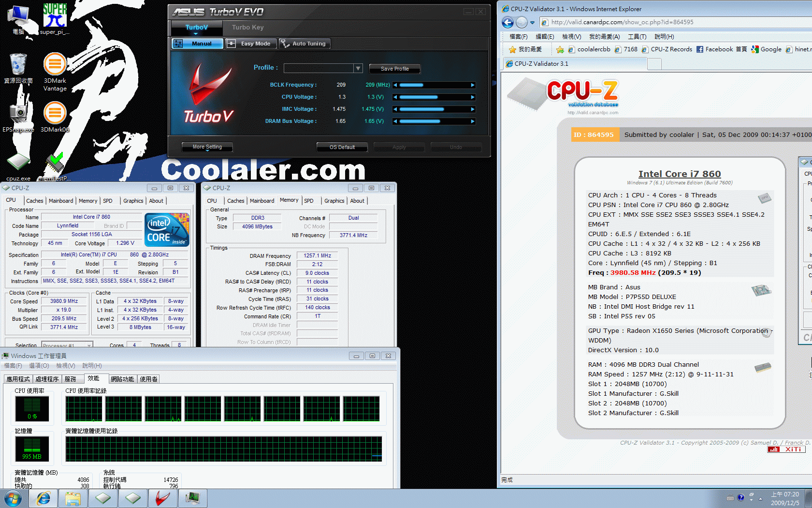
Task: Open the networking tab in Task Manager
Action: [x=122, y=379]
